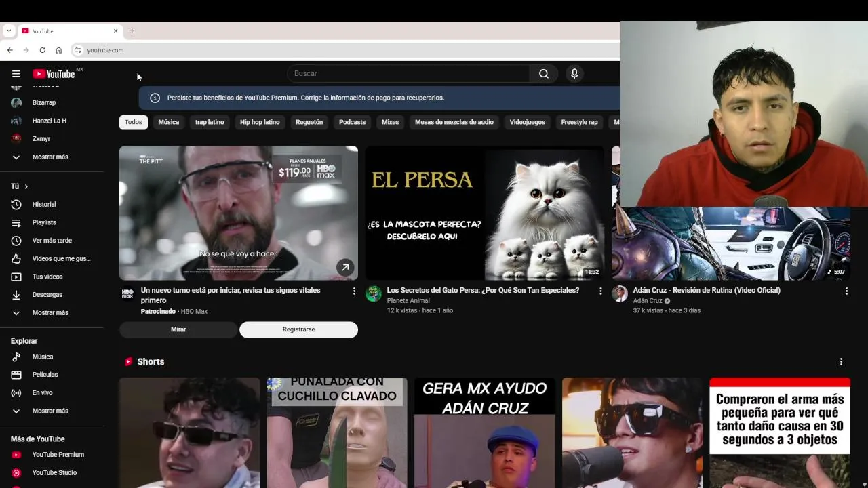Select the Todos filter chip
The height and width of the screenshot is (488, 868).
(x=134, y=122)
